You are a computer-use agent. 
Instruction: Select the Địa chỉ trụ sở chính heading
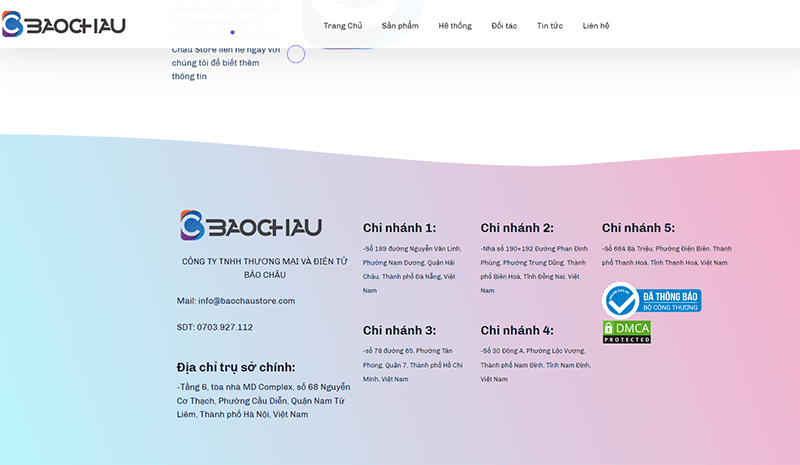tap(236, 367)
